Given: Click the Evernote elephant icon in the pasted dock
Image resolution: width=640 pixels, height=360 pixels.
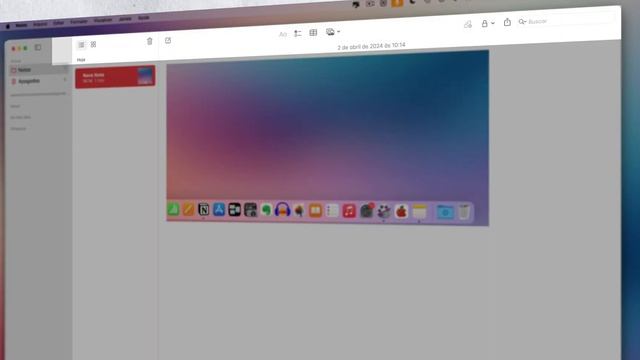Looking at the screenshot, I should [266, 210].
